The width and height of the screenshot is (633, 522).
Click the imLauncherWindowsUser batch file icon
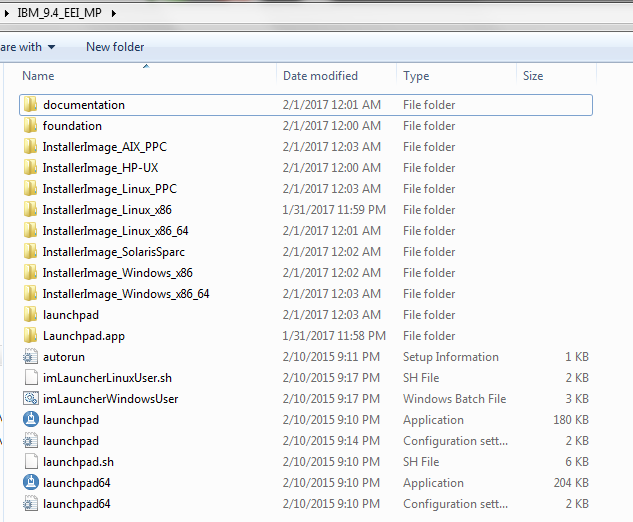pos(30,399)
